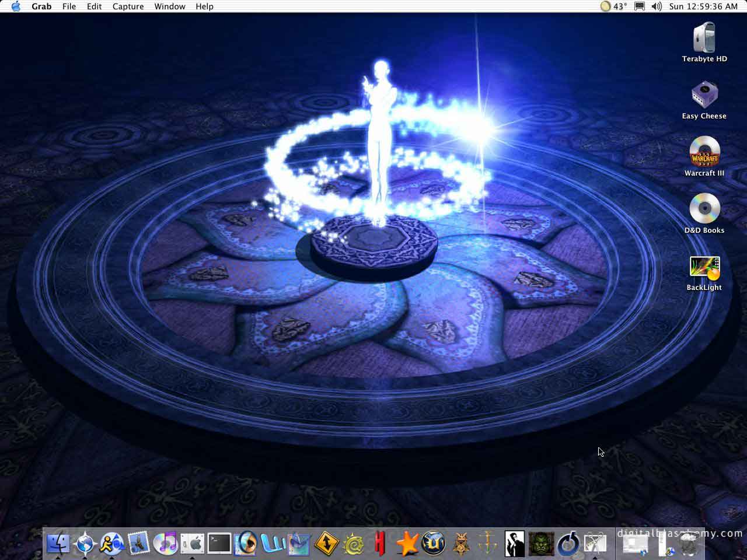The image size is (747, 560).
Task: Open the Trash in the dock
Action: point(689,544)
